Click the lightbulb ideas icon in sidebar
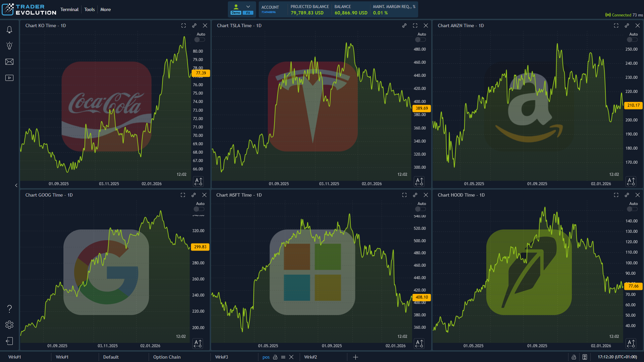This screenshot has height=362, width=644. point(9,46)
